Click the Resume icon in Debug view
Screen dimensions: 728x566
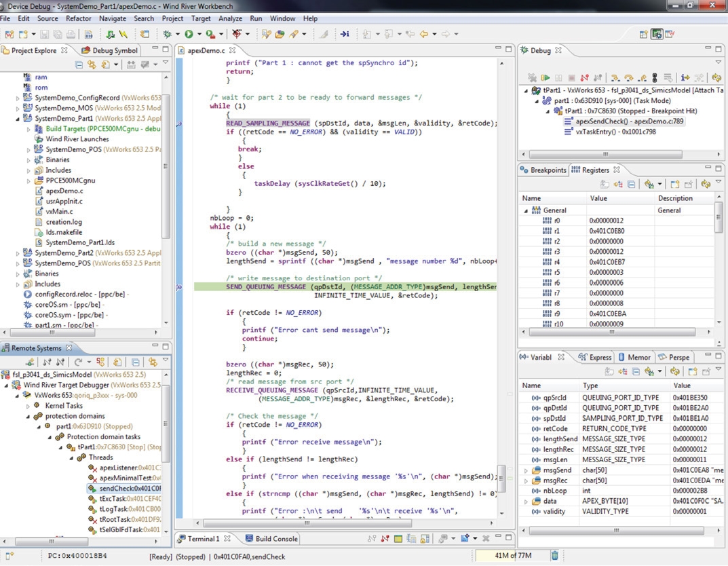pyautogui.click(x=545, y=77)
